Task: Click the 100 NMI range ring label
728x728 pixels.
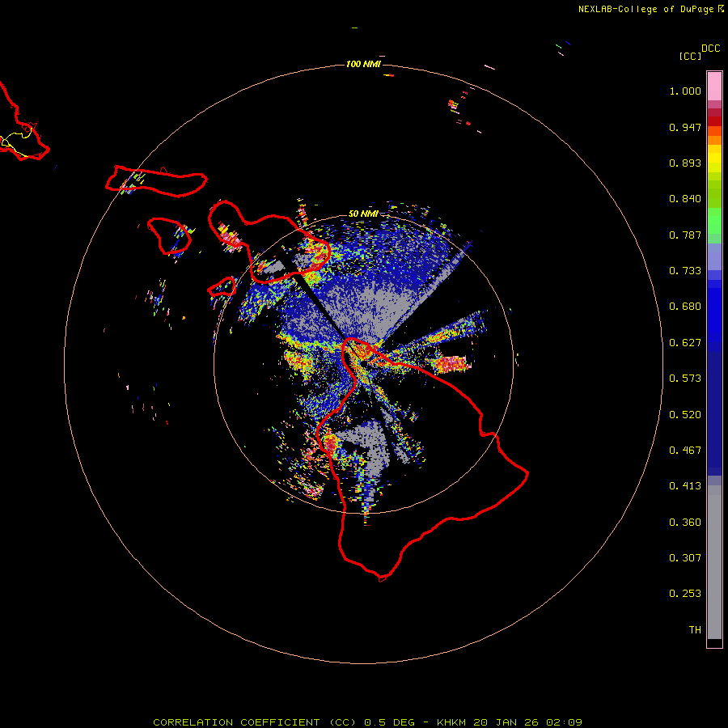Action: 363,64
